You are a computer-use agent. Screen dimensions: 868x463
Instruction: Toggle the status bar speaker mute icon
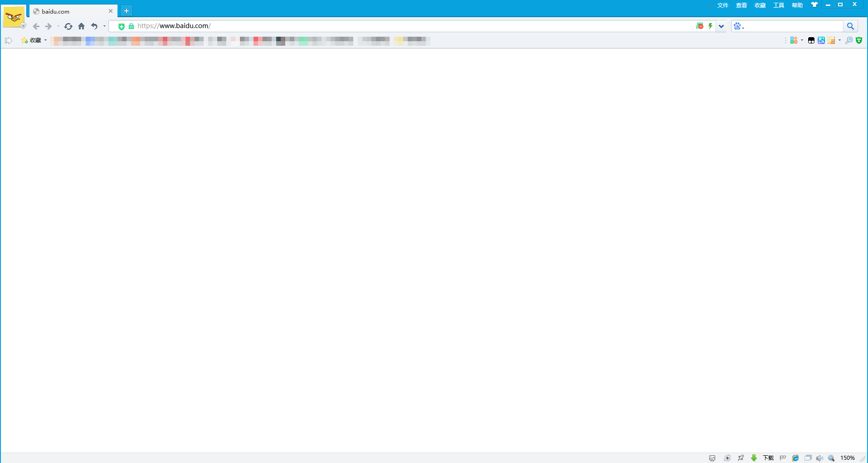pos(819,458)
